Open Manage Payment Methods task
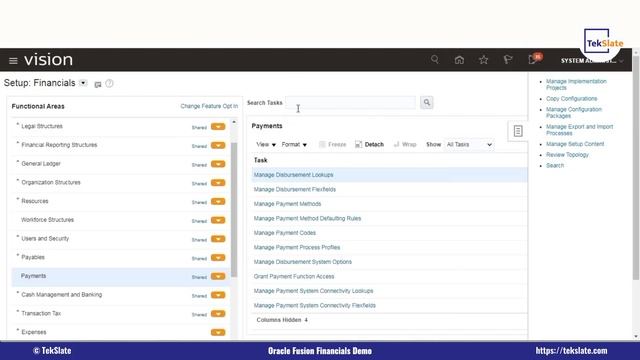Viewport: 640px width, 360px height. pos(287,204)
